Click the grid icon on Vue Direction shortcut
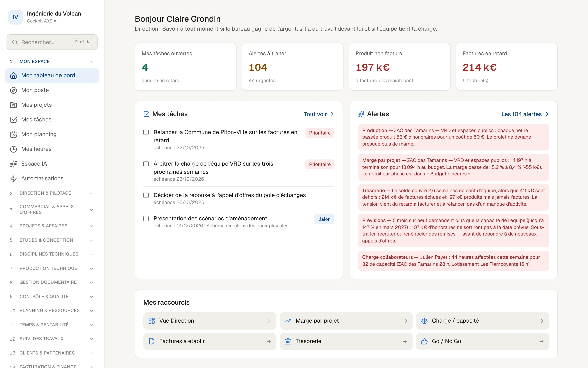Image resolution: width=588 pixels, height=368 pixels. point(152,321)
